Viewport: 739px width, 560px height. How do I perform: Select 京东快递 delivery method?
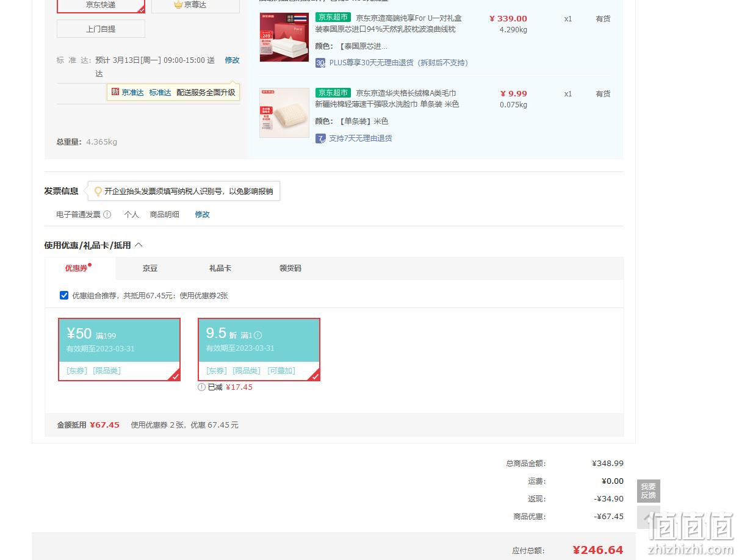[x=101, y=5]
